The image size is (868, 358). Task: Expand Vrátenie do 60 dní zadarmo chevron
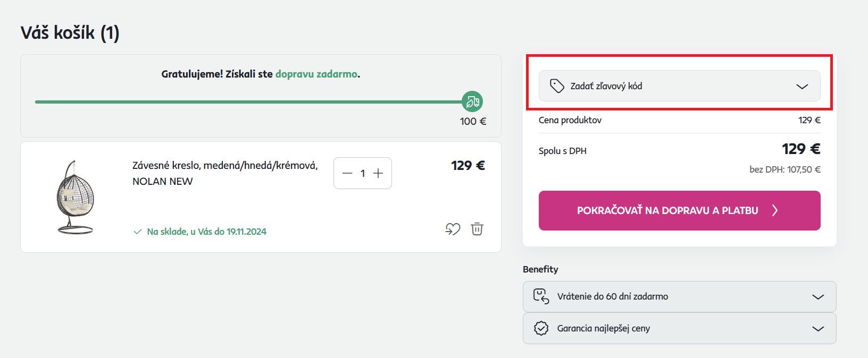click(818, 297)
